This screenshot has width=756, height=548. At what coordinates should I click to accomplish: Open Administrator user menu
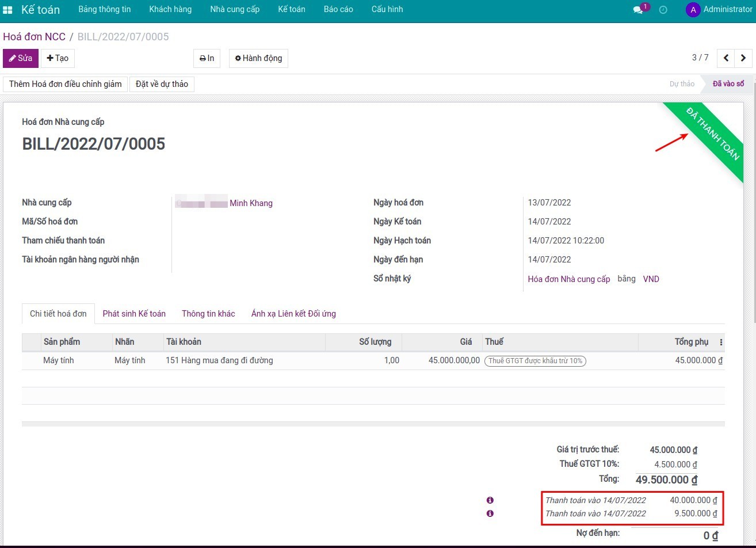pyautogui.click(x=719, y=10)
